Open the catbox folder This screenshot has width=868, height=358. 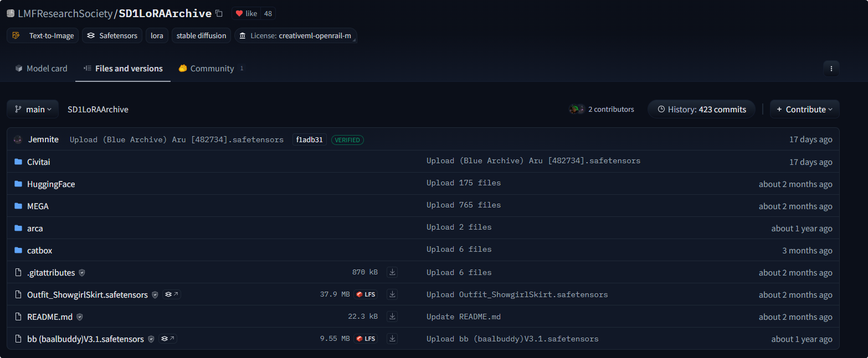pyautogui.click(x=39, y=250)
